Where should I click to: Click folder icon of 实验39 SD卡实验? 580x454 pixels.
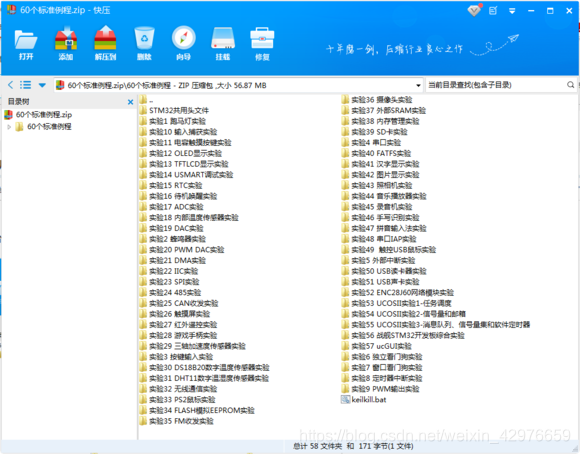point(345,132)
